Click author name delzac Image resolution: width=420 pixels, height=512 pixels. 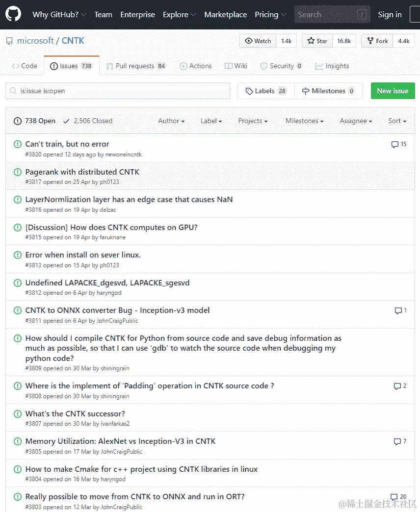coord(108,209)
